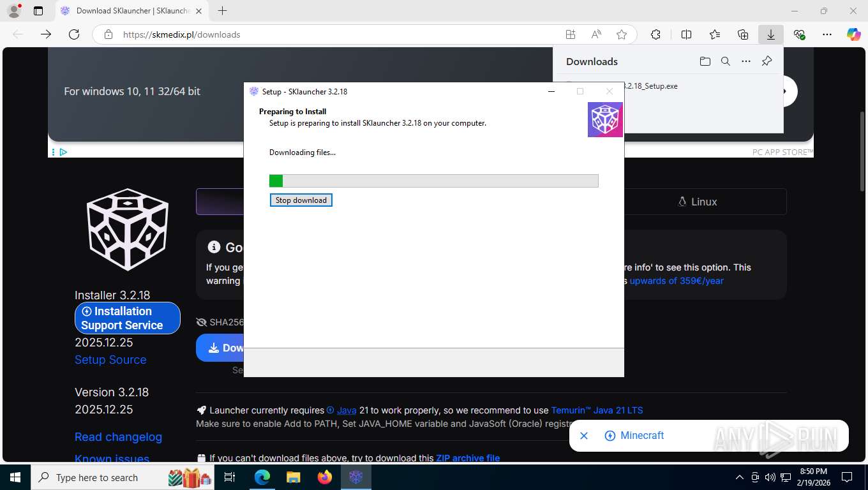Viewport: 868px width, 490px height.
Task: Go forward in Edge
Action: click(46, 34)
